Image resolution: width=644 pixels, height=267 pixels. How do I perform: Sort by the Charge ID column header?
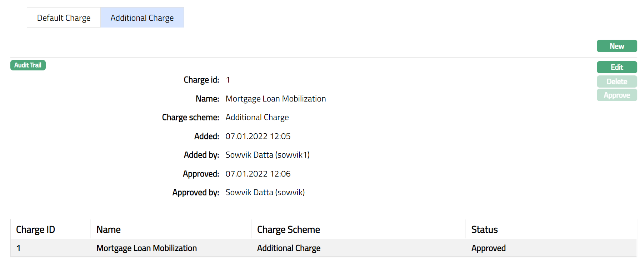tap(35, 229)
